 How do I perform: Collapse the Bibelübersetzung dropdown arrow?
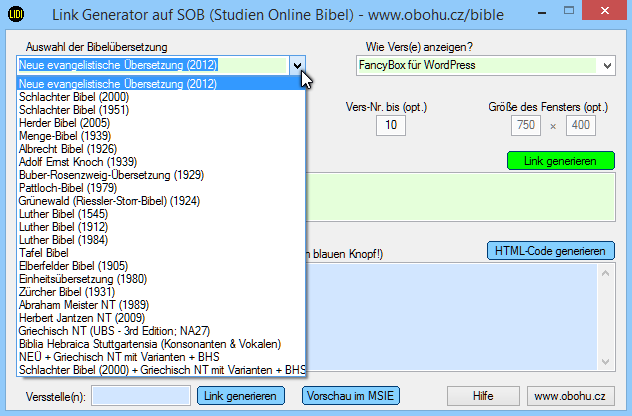coord(297,65)
